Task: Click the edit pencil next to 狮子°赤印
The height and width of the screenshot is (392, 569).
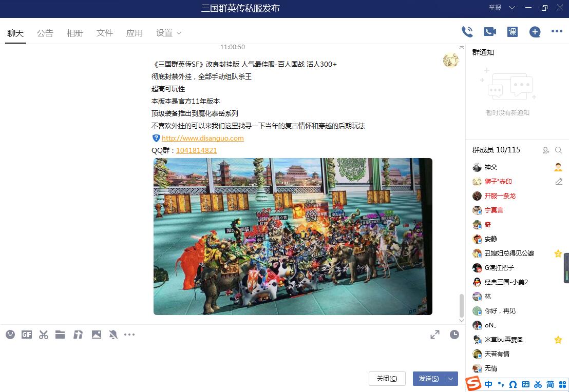Action: click(x=559, y=181)
